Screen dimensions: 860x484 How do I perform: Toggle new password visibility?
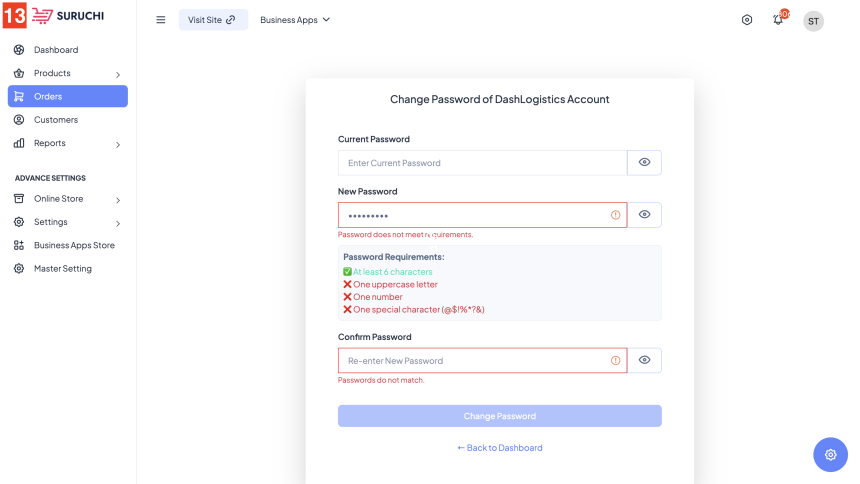tap(644, 215)
